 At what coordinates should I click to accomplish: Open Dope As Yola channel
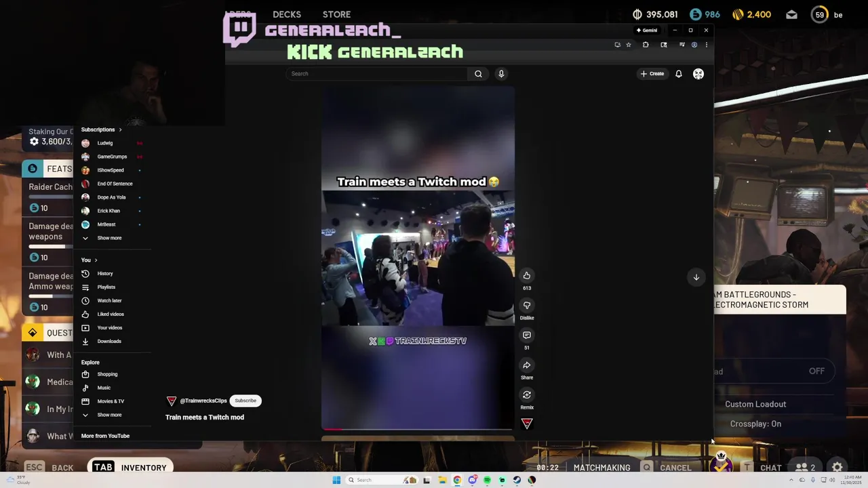(113, 197)
